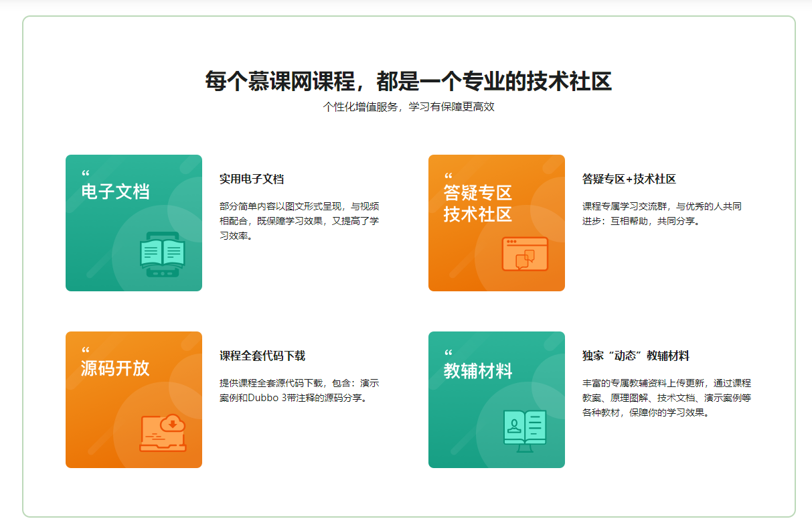812x525 pixels.
Task: Select the 实用电子文档 heading
Action: pos(252,179)
